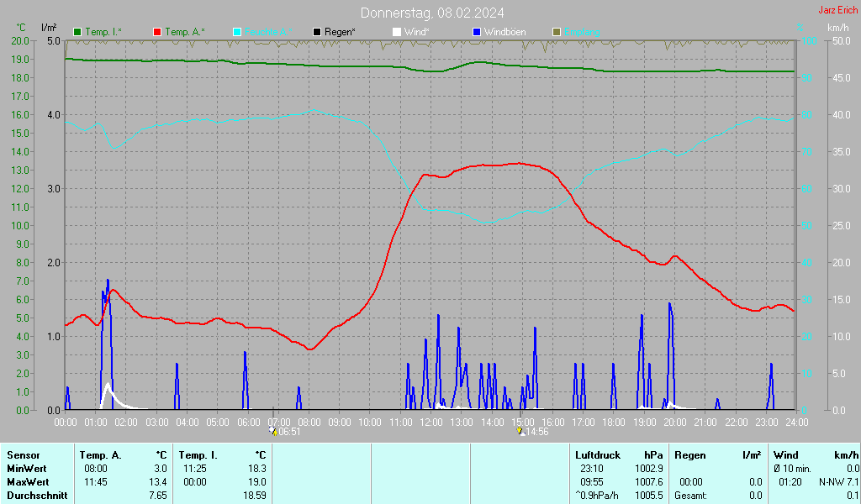
Task: Click the red Temp. A. legend swatch
Action: 157,33
